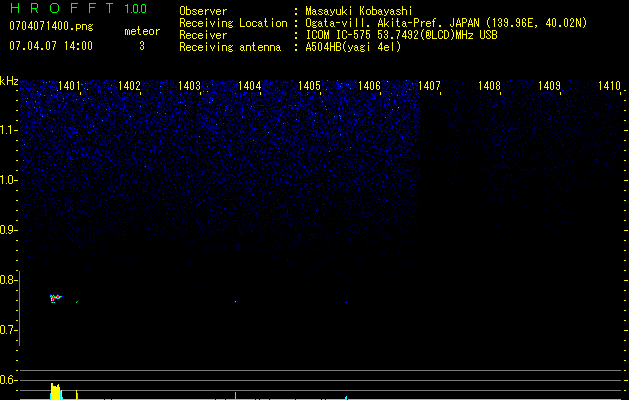Click the Receiving Location label

click(x=233, y=23)
